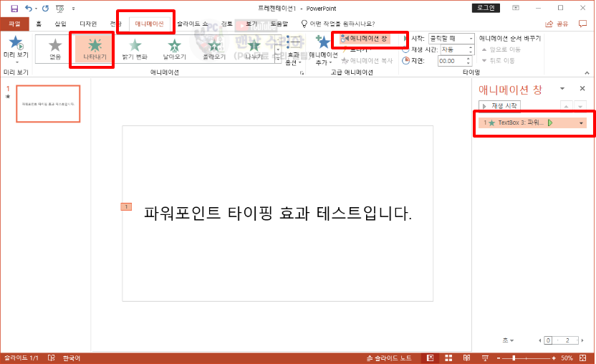Open the 파일 tab
The width and height of the screenshot is (596, 364).
[x=14, y=24]
